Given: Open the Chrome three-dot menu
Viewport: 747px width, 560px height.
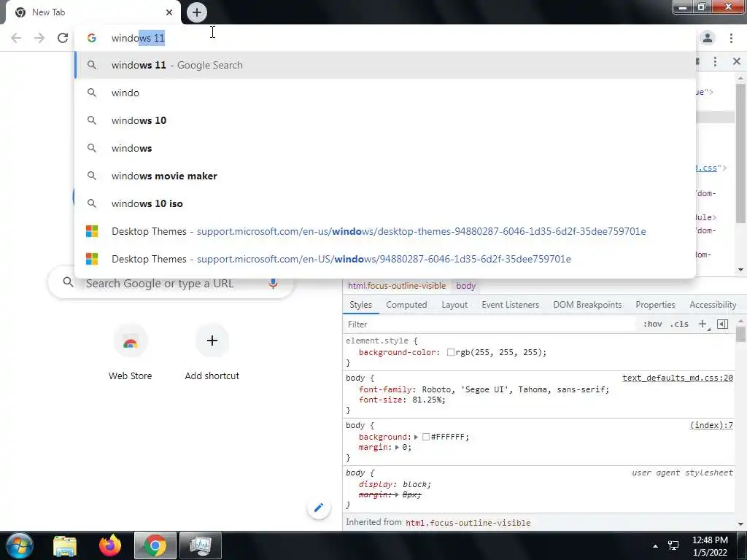Looking at the screenshot, I should tap(731, 38).
